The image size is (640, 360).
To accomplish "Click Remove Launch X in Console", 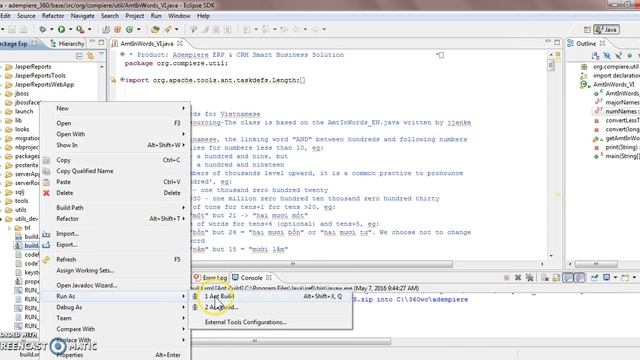I will click(x=518, y=278).
